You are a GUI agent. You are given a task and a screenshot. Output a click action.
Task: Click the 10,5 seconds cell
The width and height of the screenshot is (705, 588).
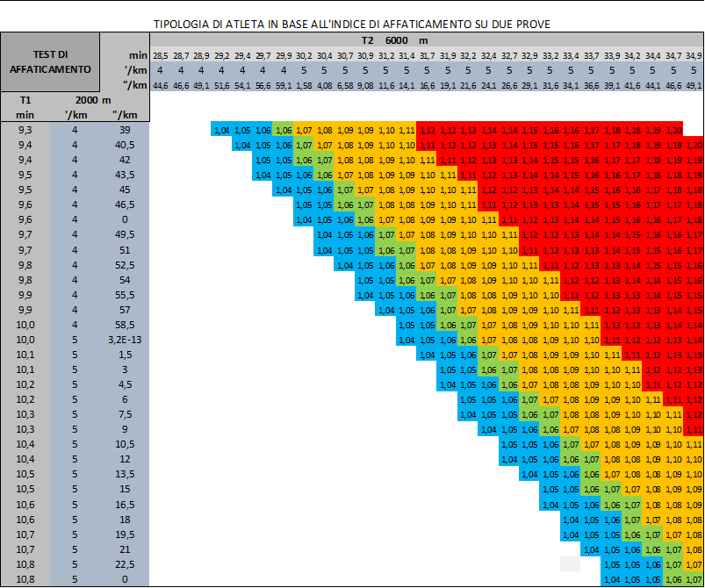[125, 444]
